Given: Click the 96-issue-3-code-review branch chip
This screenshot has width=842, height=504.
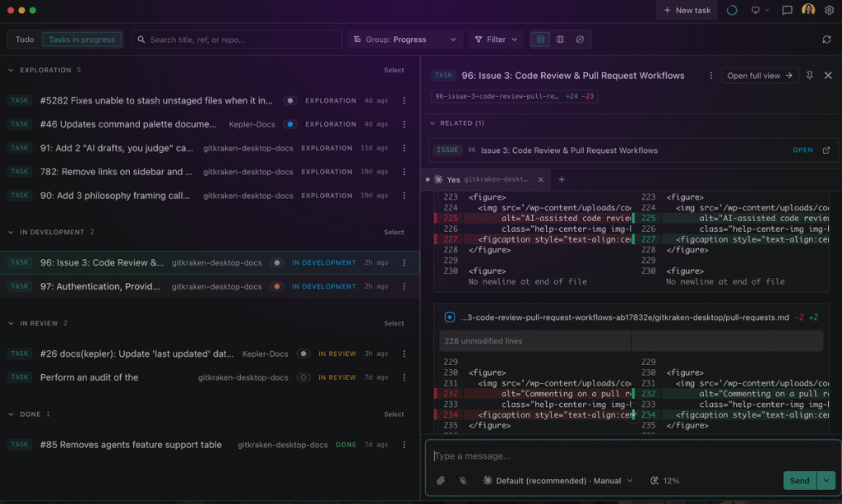Looking at the screenshot, I should point(514,97).
